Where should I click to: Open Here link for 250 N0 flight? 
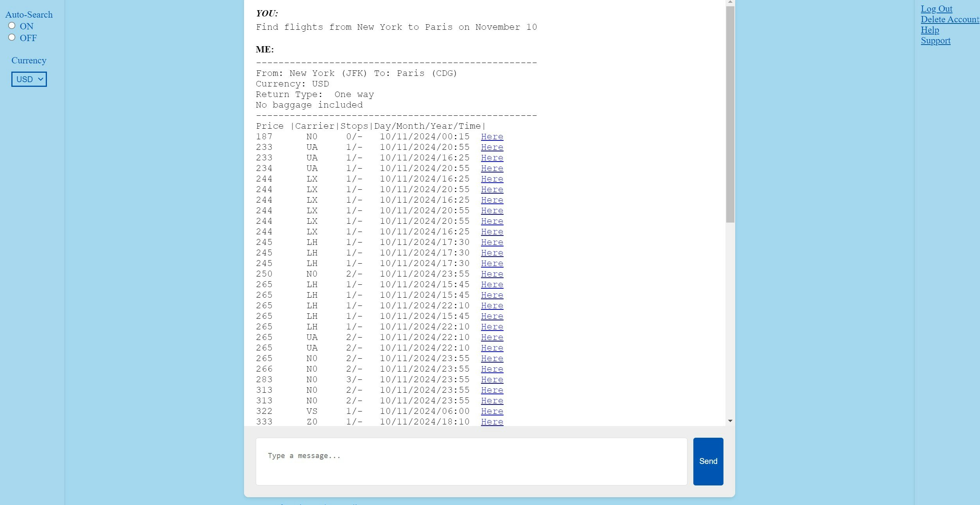coord(492,274)
